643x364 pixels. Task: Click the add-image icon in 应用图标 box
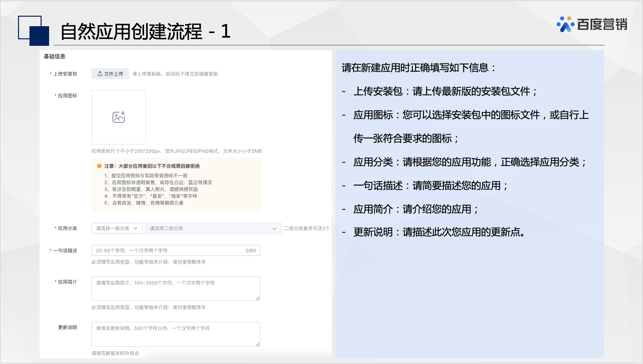(x=119, y=117)
